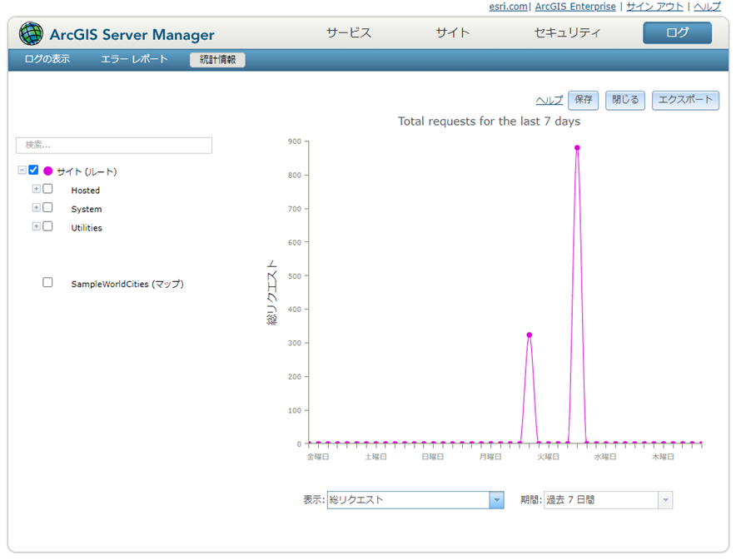Expand the Utilities folder node
The height and width of the screenshot is (560, 736).
tap(36, 226)
